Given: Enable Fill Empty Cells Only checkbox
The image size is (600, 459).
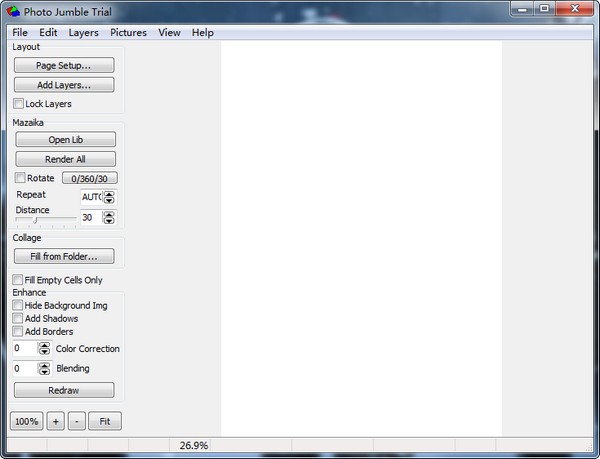Looking at the screenshot, I should tap(17, 280).
